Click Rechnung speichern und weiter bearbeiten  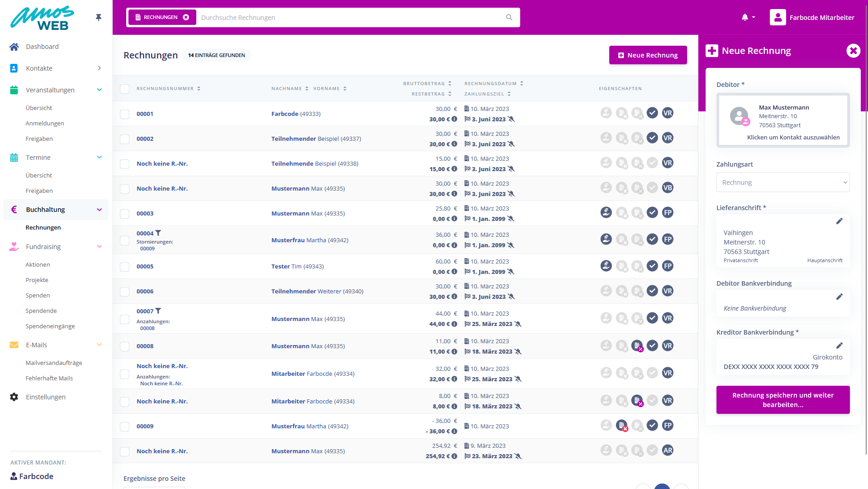coord(783,400)
